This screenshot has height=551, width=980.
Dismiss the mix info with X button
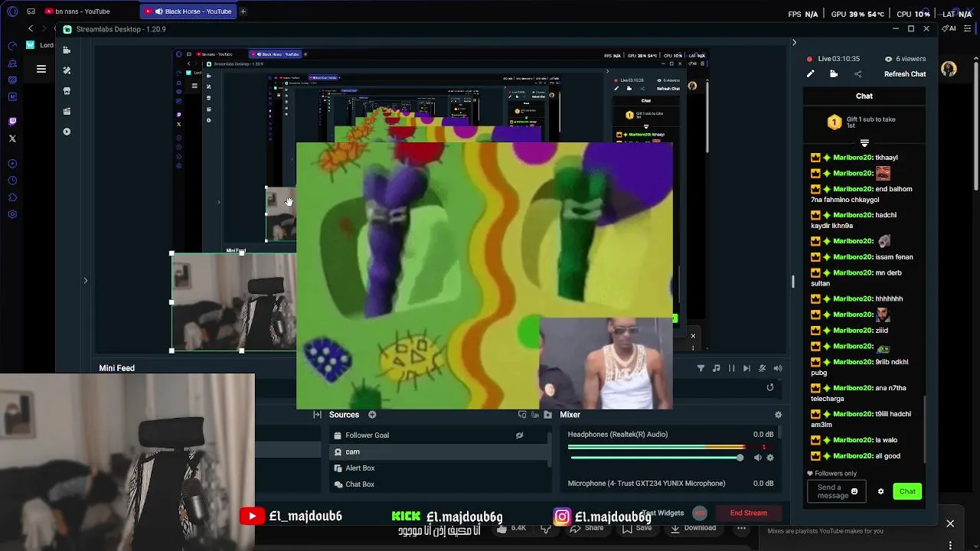(x=950, y=523)
